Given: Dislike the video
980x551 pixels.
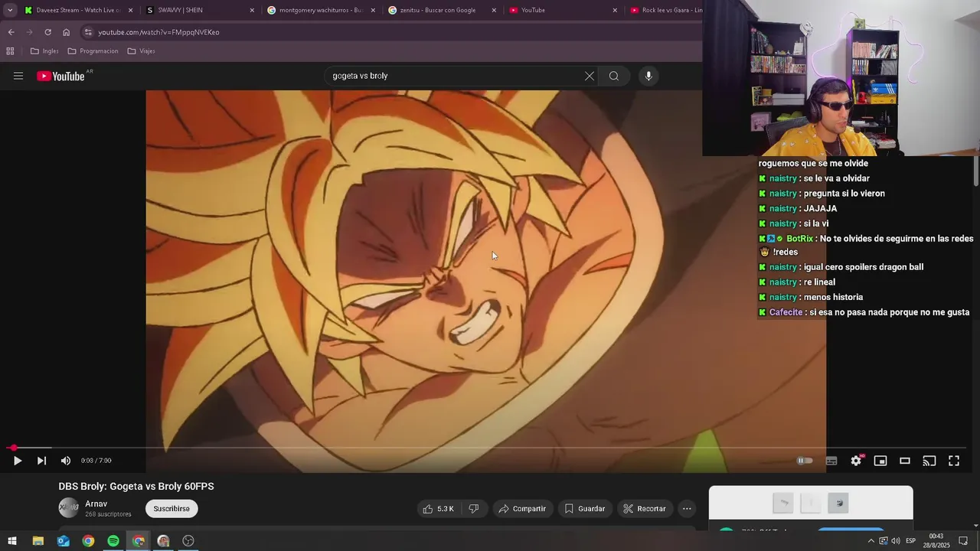Looking at the screenshot, I should (x=474, y=508).
